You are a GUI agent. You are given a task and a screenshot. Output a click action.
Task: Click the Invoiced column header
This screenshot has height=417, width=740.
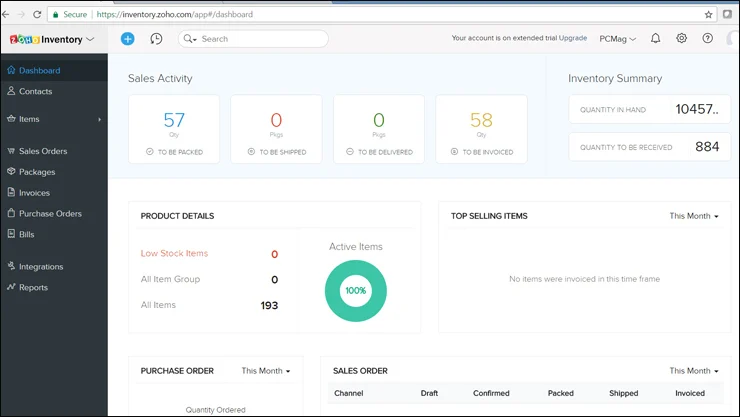click(690, 393)
